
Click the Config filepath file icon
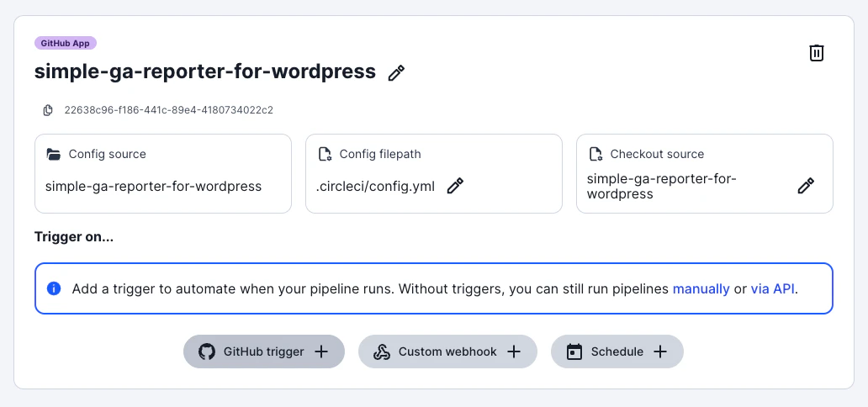click(x=325, y=154)
